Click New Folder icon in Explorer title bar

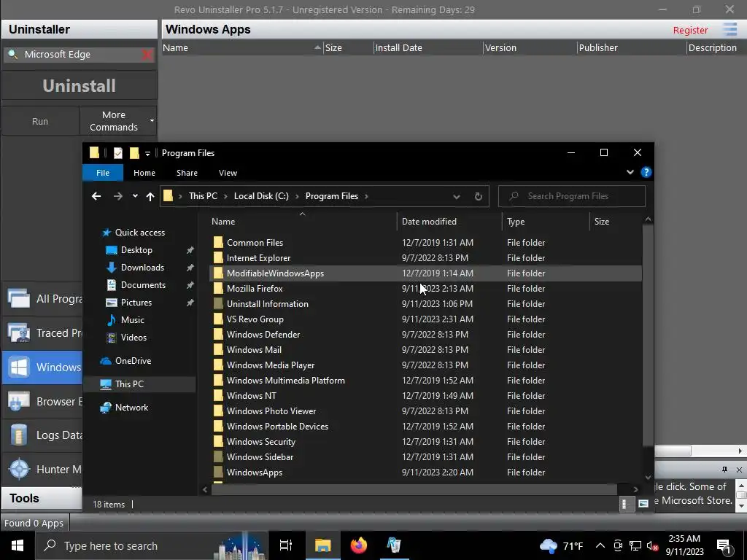click(x=134, y=153)
